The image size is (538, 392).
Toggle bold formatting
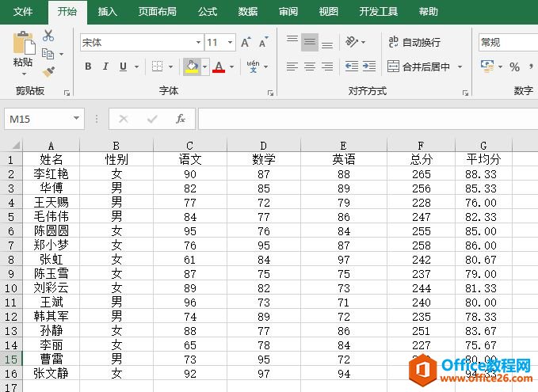coord(88,67)
